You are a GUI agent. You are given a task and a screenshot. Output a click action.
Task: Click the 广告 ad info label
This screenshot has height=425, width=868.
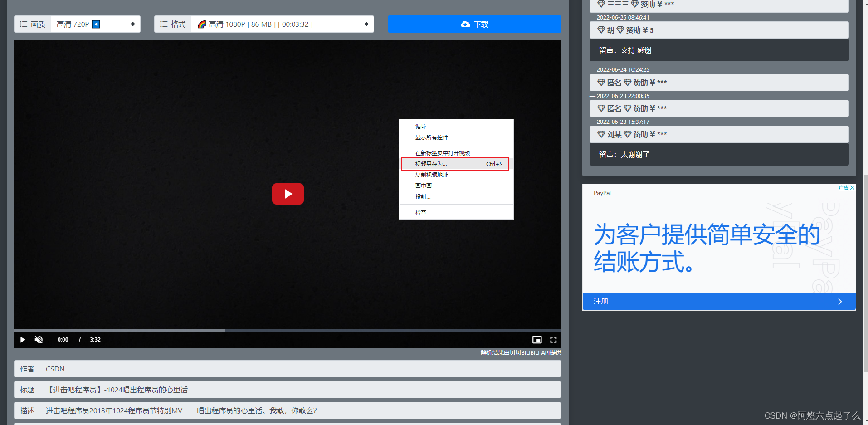point(844,187)
